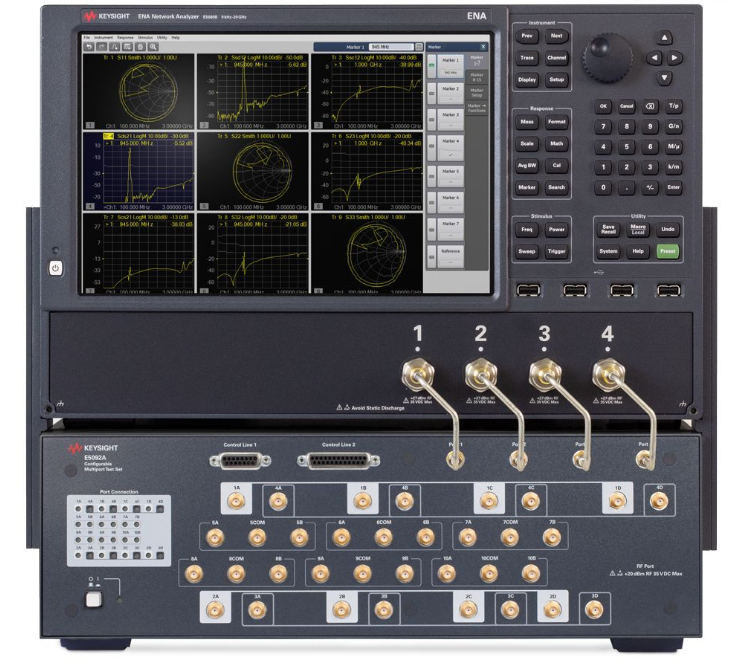Open the Stimulus menu in menu bar

tap(146, 37)
